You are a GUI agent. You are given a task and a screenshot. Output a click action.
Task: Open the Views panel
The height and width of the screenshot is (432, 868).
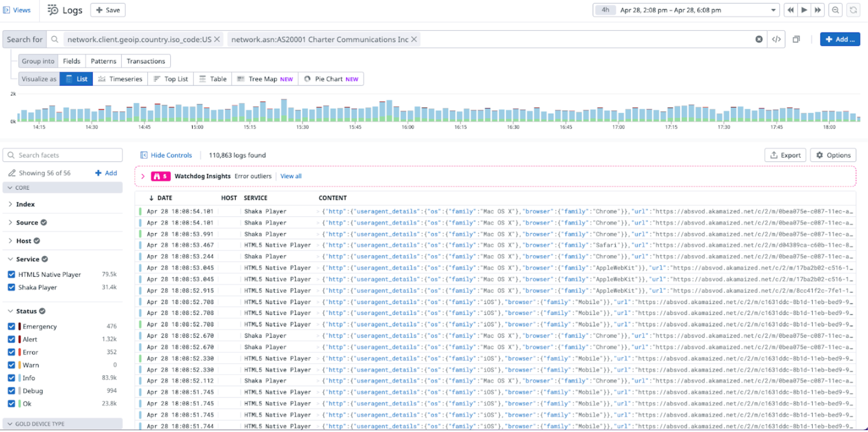tap(17, 10)
